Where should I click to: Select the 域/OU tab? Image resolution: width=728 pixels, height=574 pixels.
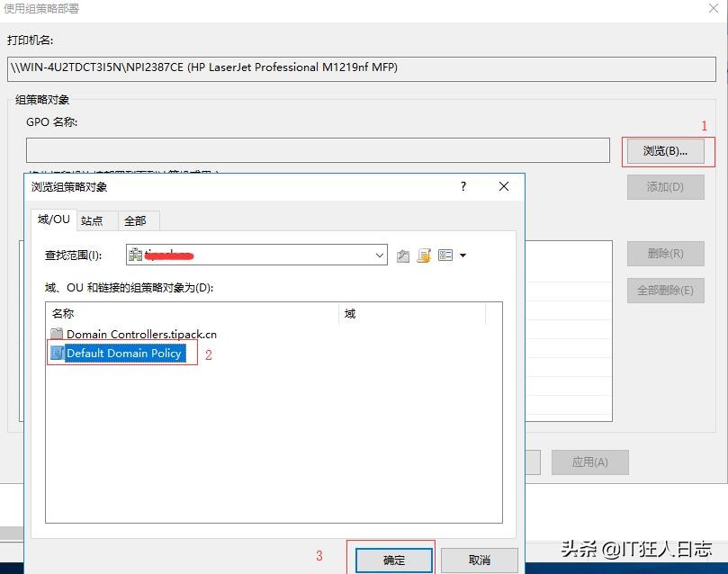coord(53,219)
